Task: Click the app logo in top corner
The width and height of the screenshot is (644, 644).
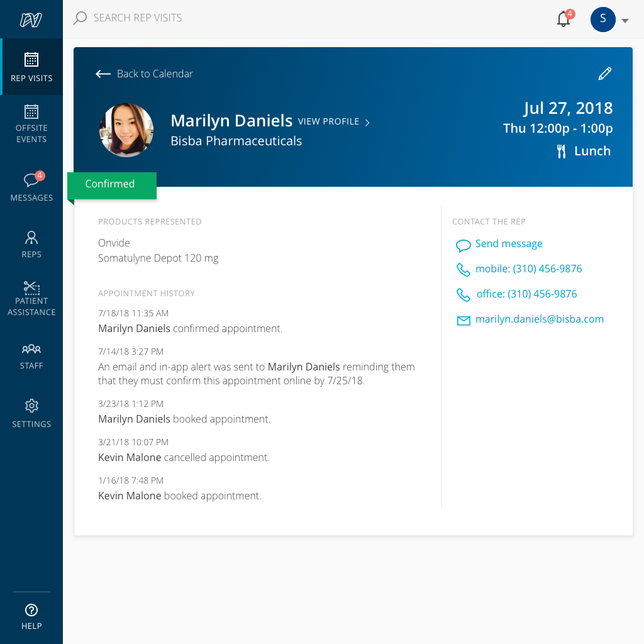Action: point(31,19)
